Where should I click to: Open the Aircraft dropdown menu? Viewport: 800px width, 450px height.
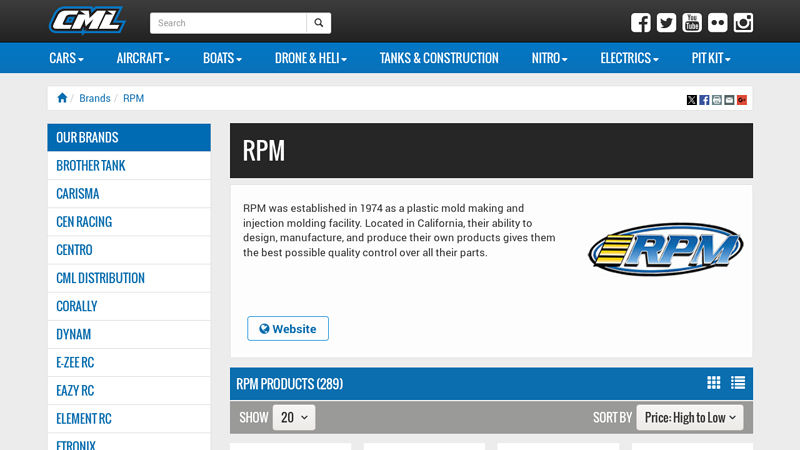(143, 58)
